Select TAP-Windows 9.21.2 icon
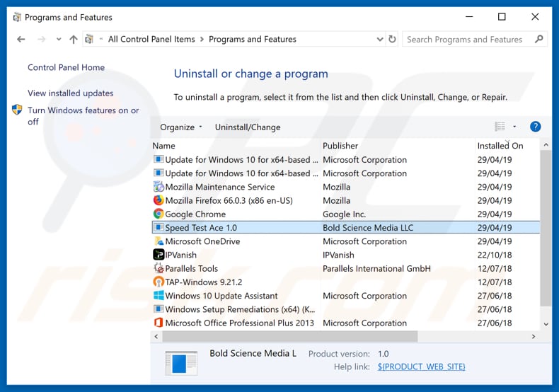Screen dimensions: 559x392 [x=159, y=282]
